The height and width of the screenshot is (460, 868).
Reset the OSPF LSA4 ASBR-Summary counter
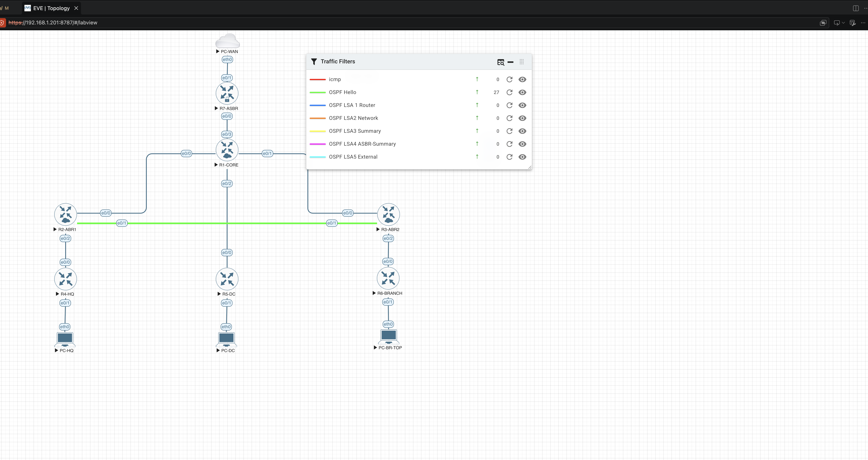pos(509,144)
